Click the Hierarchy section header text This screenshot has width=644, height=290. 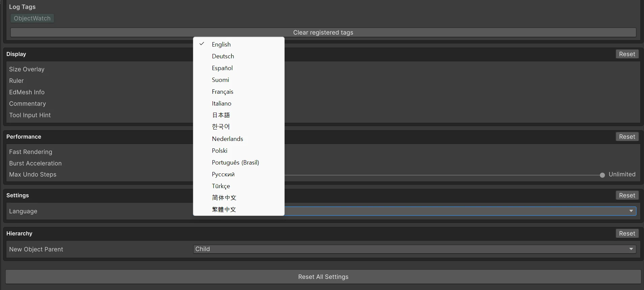(x=19, y=233)
